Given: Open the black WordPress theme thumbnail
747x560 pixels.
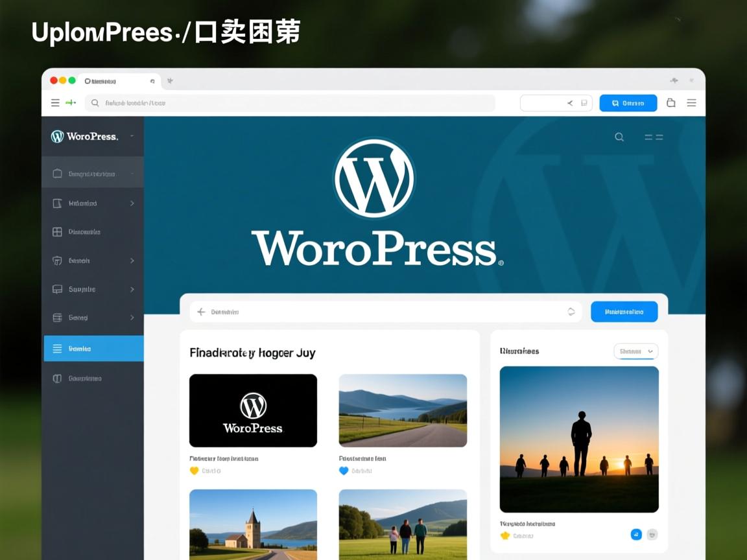Looking at the screenshot, I should 253,410.
